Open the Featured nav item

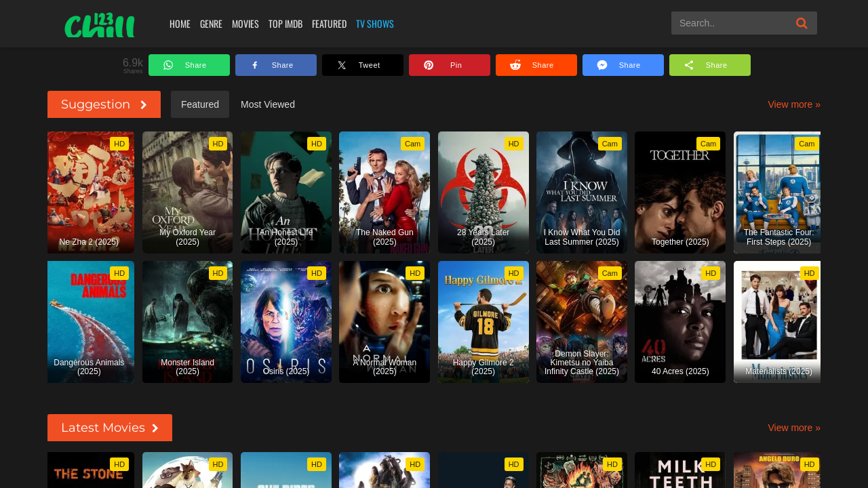click(329, 24)
